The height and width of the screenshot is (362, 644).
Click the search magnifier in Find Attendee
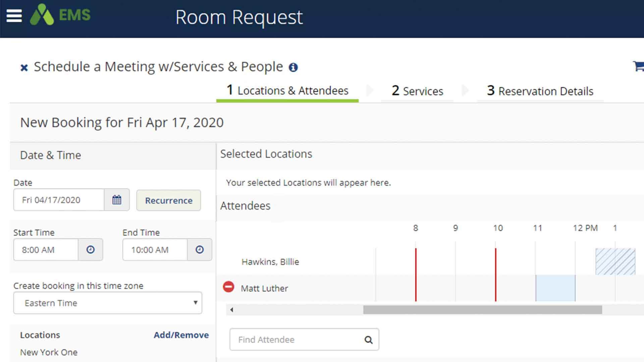click(x=369, y=340)
